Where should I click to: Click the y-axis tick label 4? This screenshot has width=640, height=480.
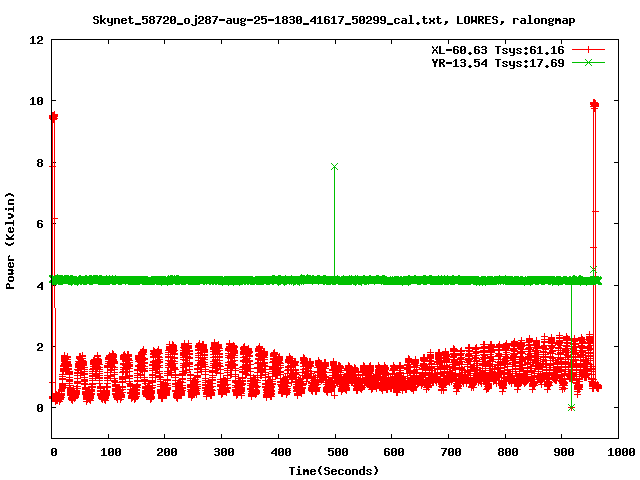coord(40,286)
